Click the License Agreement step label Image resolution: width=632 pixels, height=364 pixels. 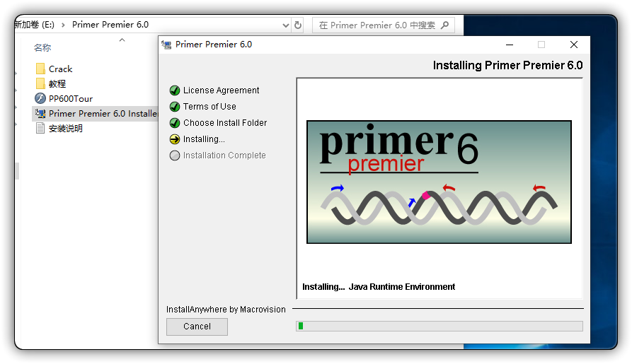click(x=221, y=90)
